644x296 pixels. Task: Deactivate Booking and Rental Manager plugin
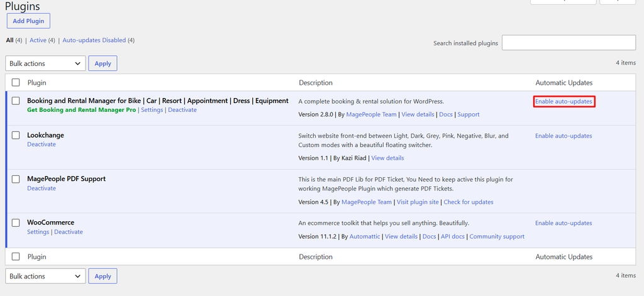pyautogui.click(x=182, y=110)
